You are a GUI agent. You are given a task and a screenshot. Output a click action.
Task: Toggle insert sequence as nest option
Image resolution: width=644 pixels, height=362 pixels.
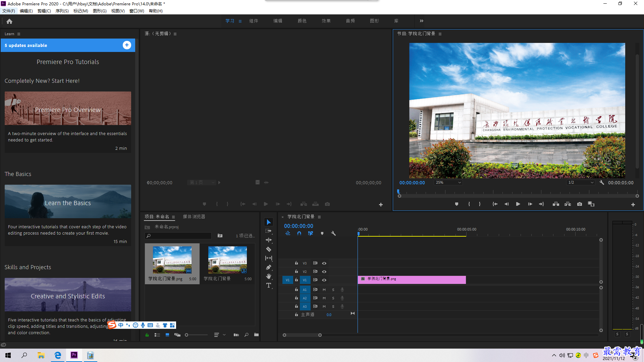(x=288, y=233)
